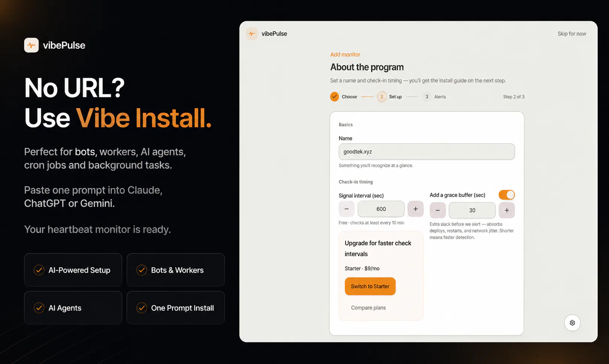
Task: Click the Switch to Starter button
Action: coord(370,286)
